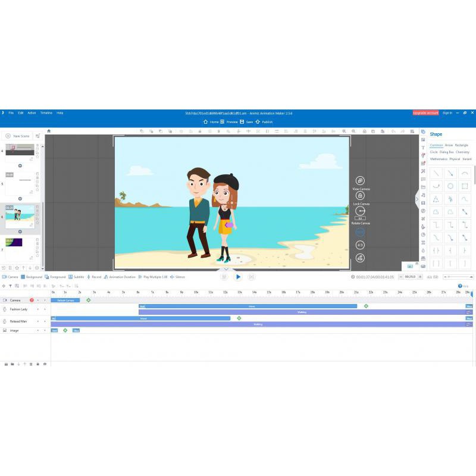Collapse the Shape panel using side chevron

pos(417,198)
